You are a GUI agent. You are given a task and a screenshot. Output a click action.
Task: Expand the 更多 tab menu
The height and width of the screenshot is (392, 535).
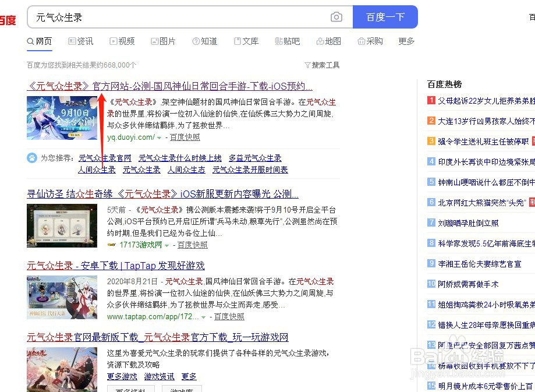[x=406, y=41]
